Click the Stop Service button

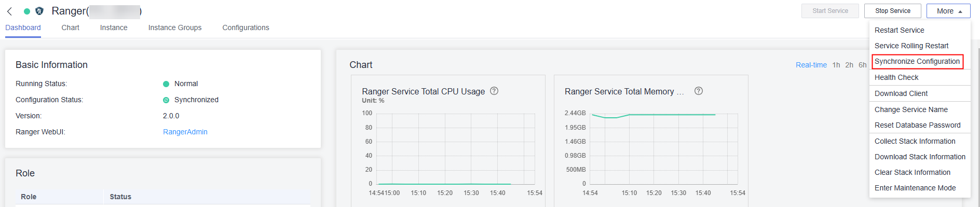[x=893, y=11]
